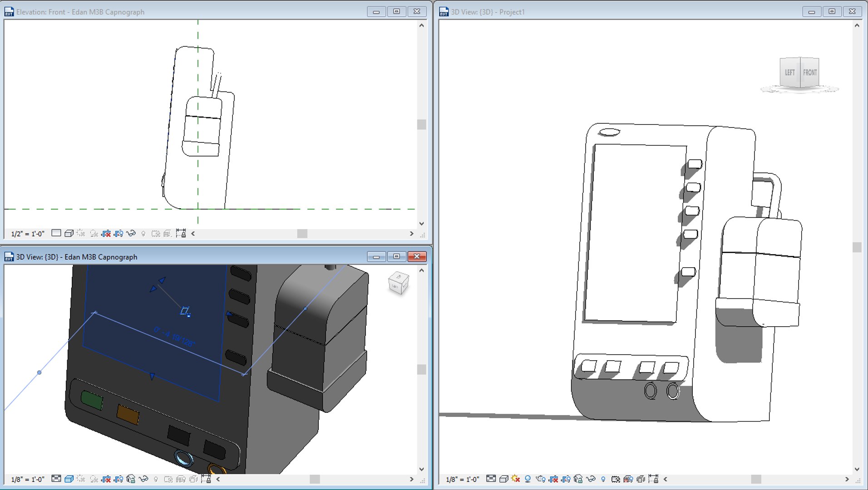Click Temporary View Properties icon in Project1 view
This screenshot has height=490, width=868.
(616, 479)
